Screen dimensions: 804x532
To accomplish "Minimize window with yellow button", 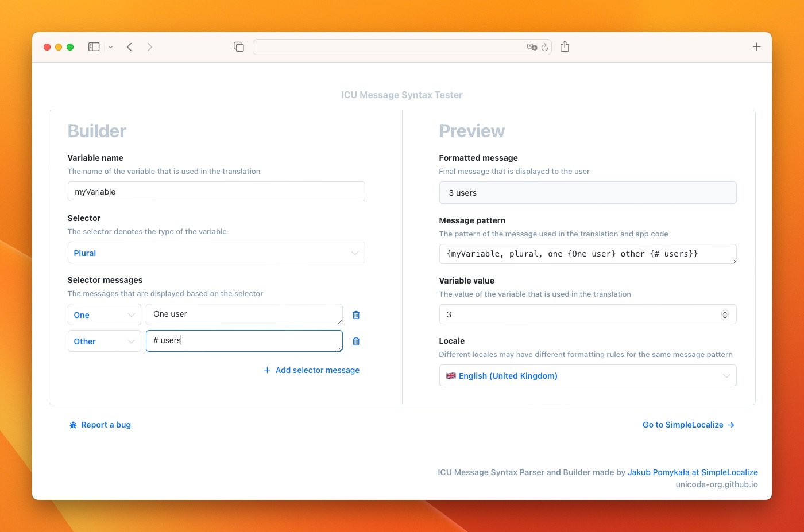I will tap(59, 47).
